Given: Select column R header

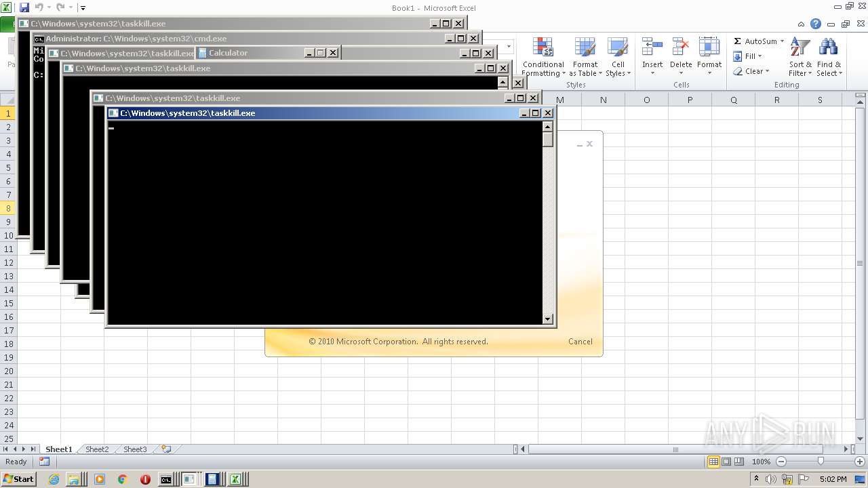Looking at the screenshot, I should tap(776, 100).
